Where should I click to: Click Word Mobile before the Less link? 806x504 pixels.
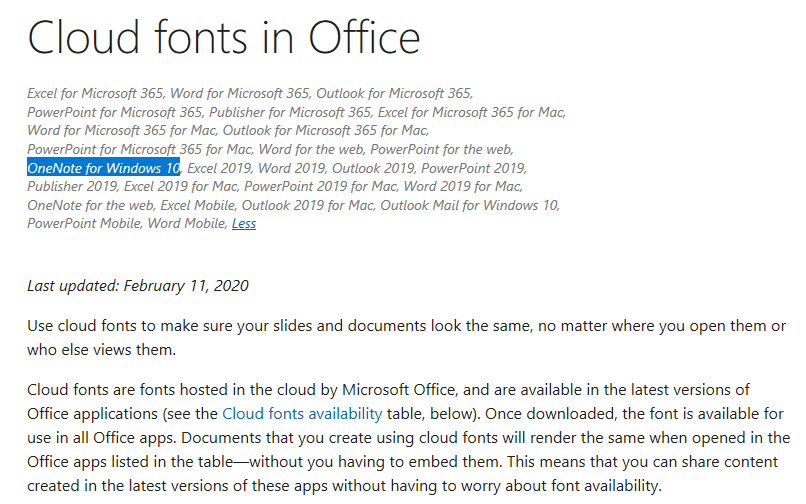pos(187,224)
